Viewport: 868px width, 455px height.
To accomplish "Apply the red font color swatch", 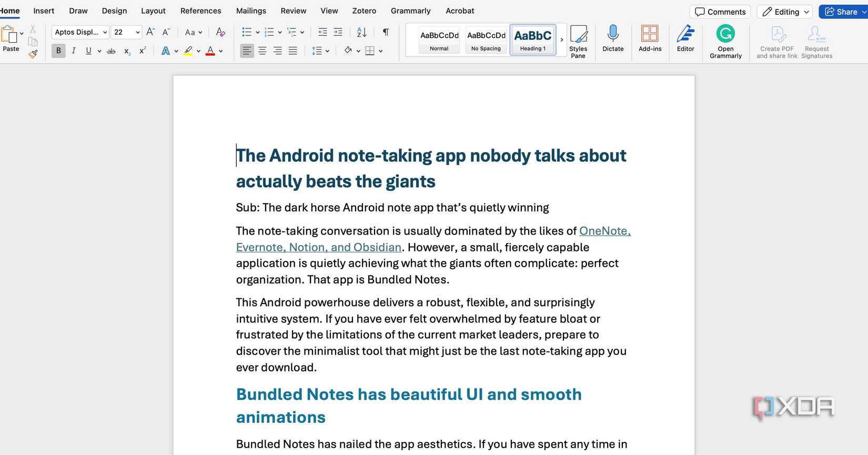I will coord(210,51).
